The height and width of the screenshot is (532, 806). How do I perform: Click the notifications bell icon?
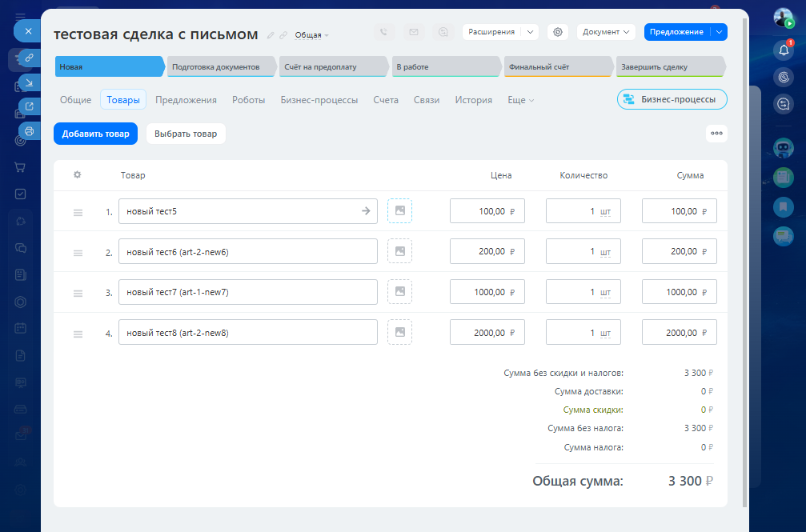784,50
